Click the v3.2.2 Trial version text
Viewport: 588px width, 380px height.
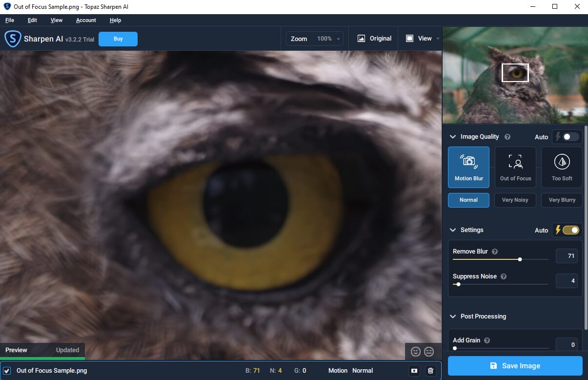pyautogui.click(x=80, y=40)
